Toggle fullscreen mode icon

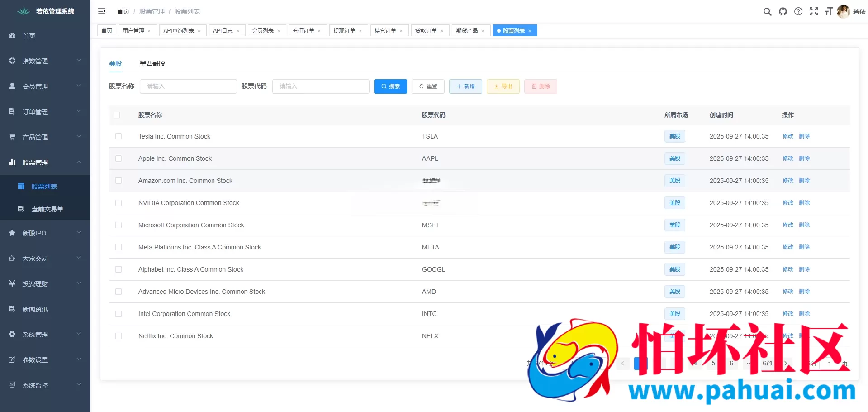coord(814,11)
